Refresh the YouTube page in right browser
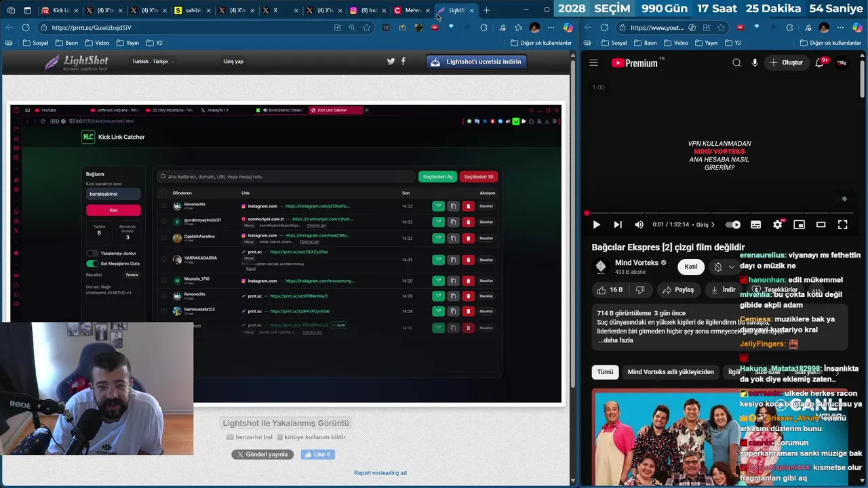This screenshot has height=488, width=868. pyautogui.click(x=604, y=28)
